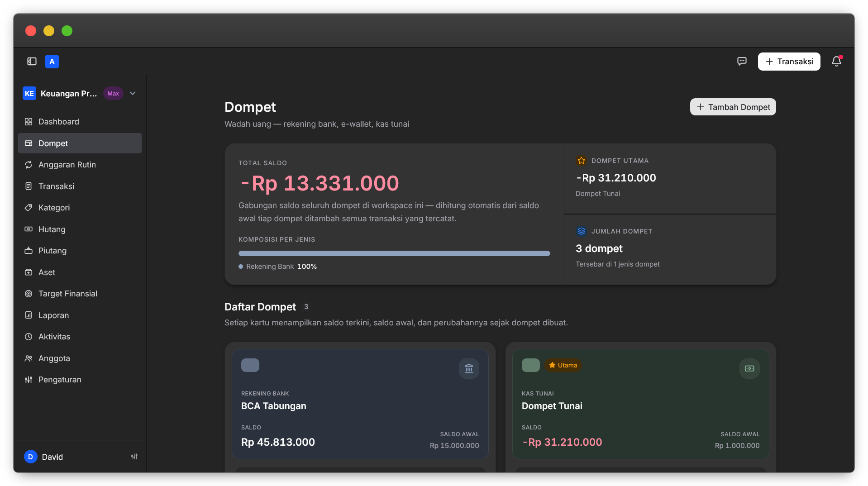The height and width of the screenshot is (486, 868).
Task: Open the Dompet Tunai wallet card
Action: tap(640, 404)
